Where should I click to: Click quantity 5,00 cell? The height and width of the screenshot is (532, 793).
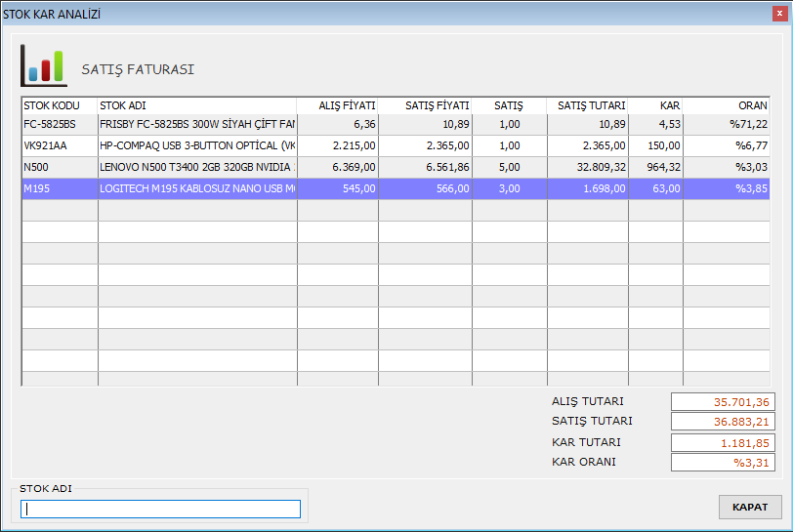(509, 167)
